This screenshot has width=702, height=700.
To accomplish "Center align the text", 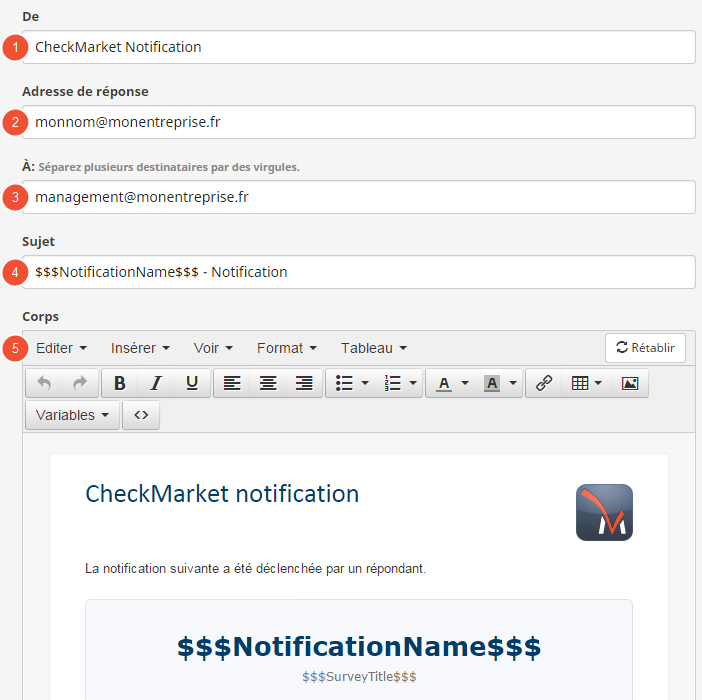I will click(x=268, y=384).
